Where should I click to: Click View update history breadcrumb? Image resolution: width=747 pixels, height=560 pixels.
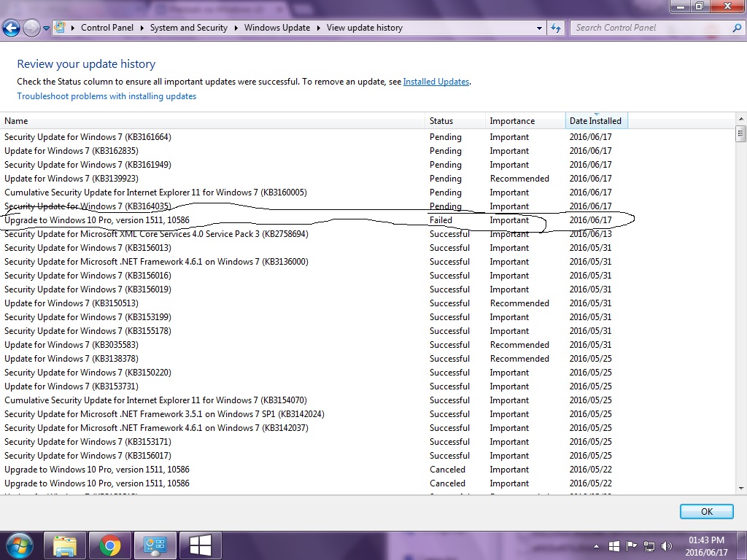(365, 28)
